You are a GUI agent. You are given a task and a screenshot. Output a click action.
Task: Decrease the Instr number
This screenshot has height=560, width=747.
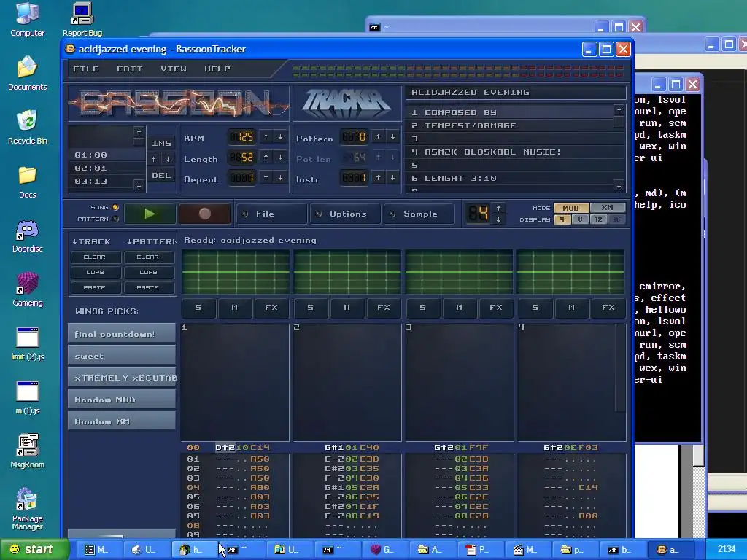click(393, 178)
